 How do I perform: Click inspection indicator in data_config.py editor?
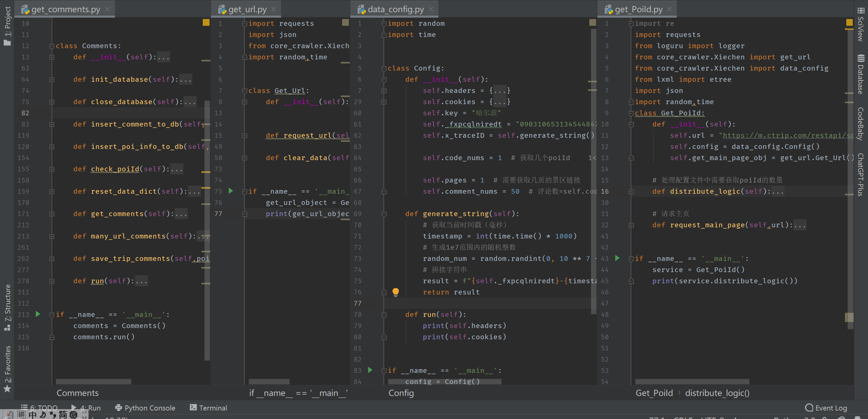point(592,22)
